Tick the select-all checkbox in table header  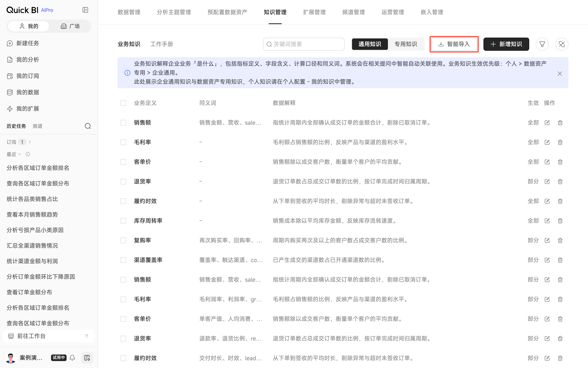pos(123,103)
